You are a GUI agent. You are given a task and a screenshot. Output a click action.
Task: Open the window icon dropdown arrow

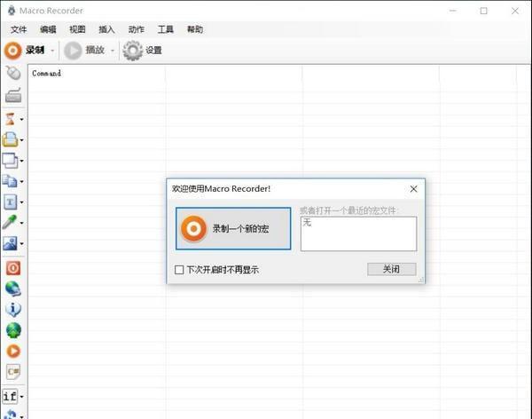[21, 161]
